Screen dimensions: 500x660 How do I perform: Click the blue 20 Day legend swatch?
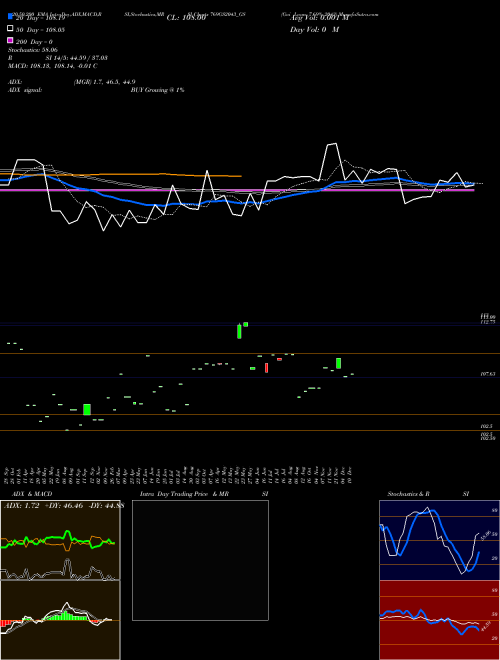click(11, 16)
